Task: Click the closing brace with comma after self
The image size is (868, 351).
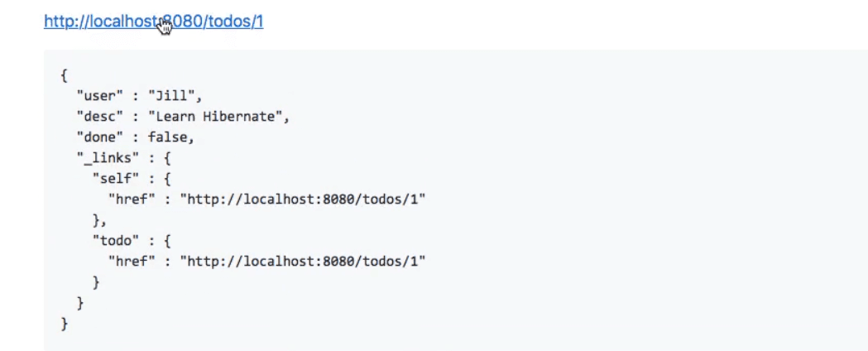Action: click(99, 220)
